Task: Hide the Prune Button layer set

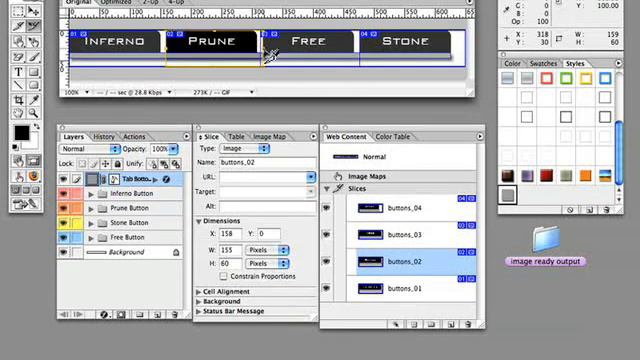Action: (64, 208)
